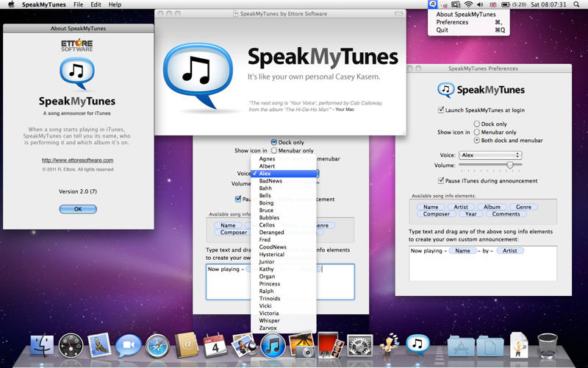Click the Comments song info token
Image resolution: width=588 pixels, height=368 pixels.
506,214
